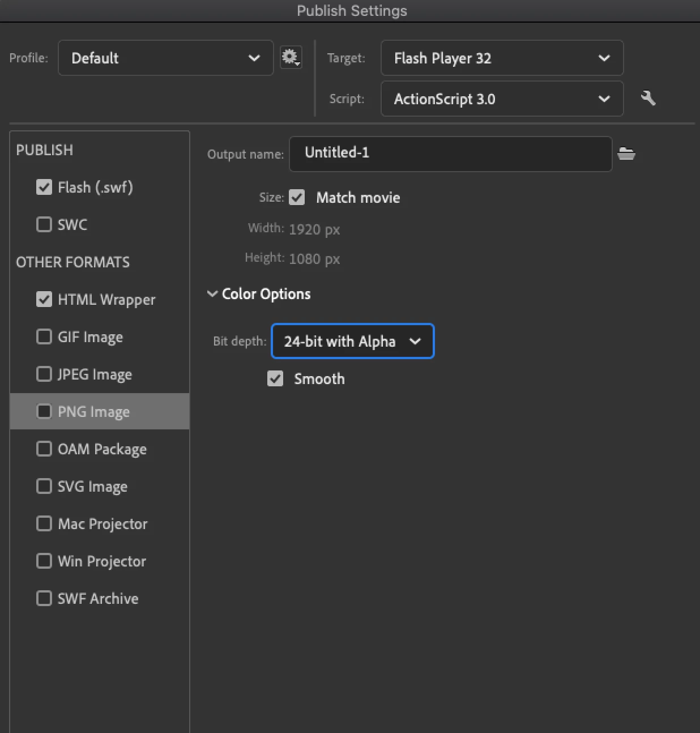
Task: Browse output location folder icon
Action: click(x=626, y=154)
